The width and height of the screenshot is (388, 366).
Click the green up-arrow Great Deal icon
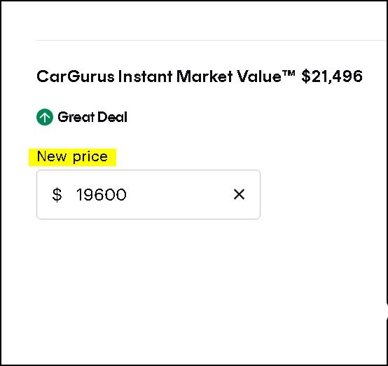[45, 117]
